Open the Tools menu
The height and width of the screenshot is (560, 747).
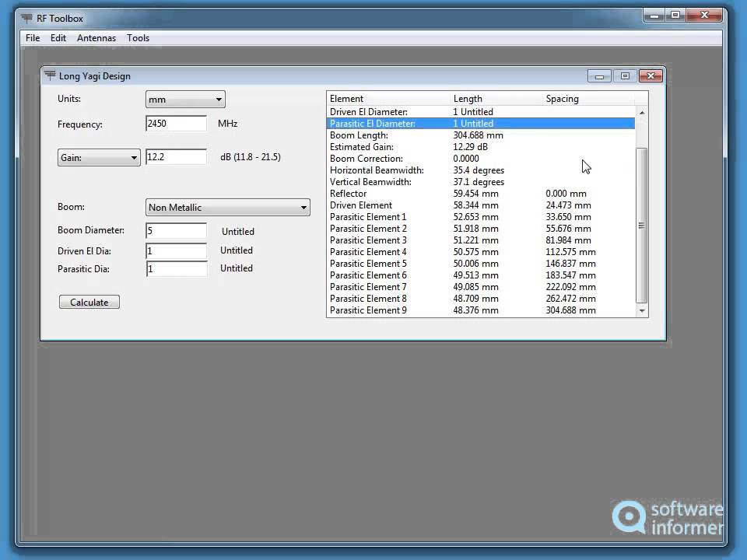point(139,38)
